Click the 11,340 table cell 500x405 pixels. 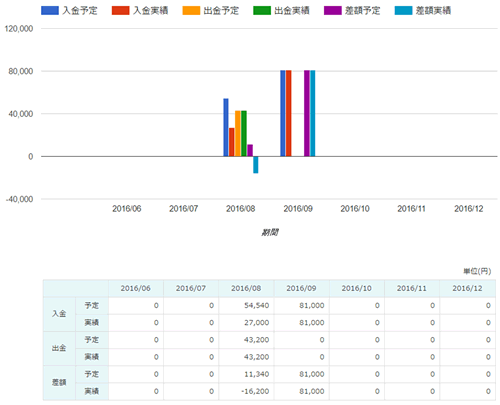coord(246,374)
